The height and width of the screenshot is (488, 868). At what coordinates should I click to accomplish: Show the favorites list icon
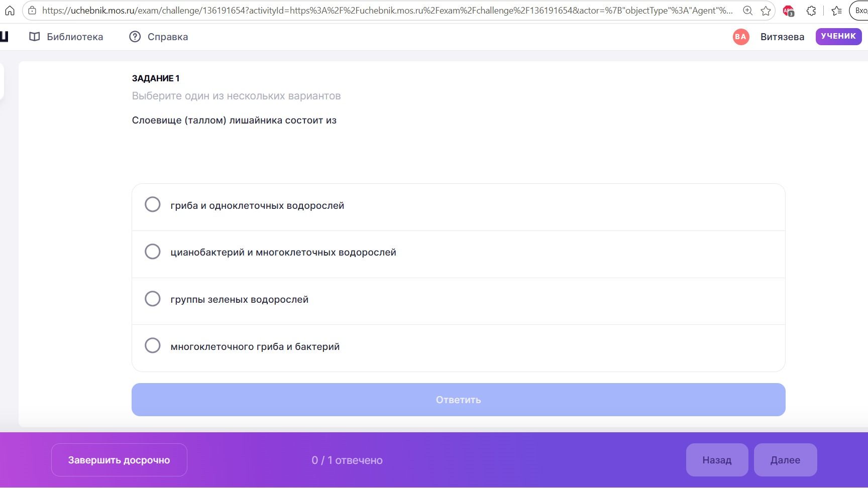[836, 11]
